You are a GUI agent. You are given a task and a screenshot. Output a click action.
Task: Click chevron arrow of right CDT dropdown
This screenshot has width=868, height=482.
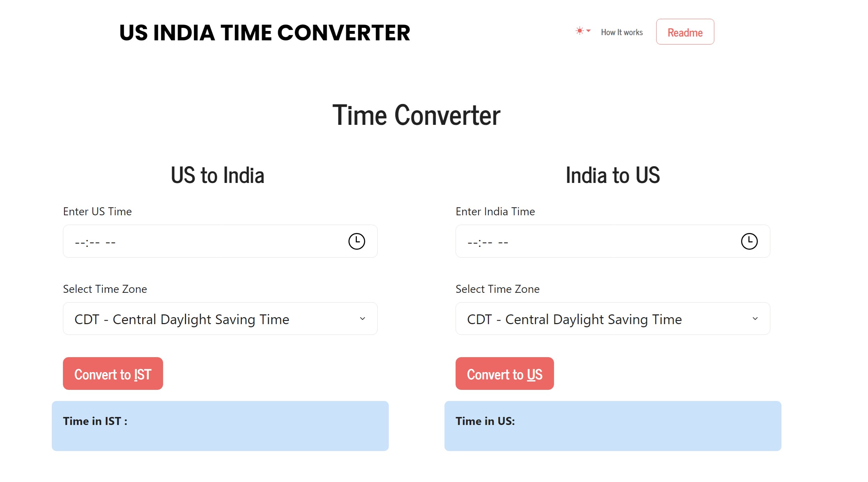[x=755, y=319]
